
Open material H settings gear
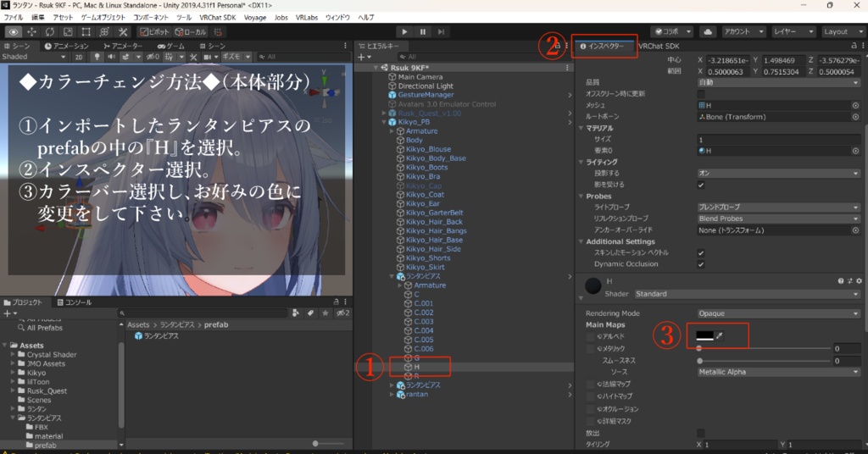(860, 281)
